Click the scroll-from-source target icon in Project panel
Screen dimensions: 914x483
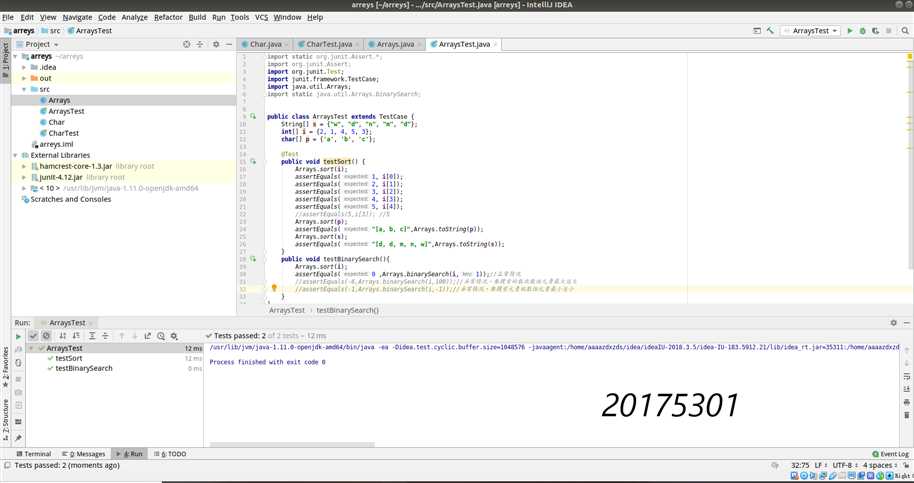(x=187, y=44)
